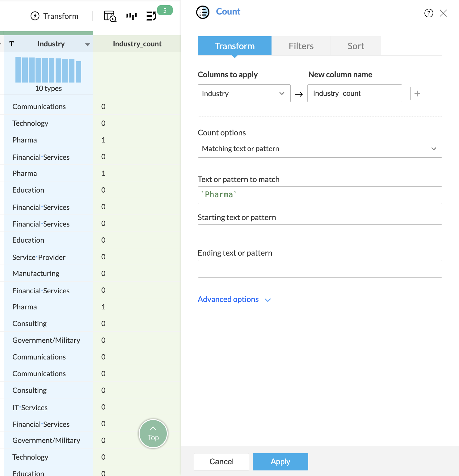
Task: Click the Cancel button
Action: point(221,461)
